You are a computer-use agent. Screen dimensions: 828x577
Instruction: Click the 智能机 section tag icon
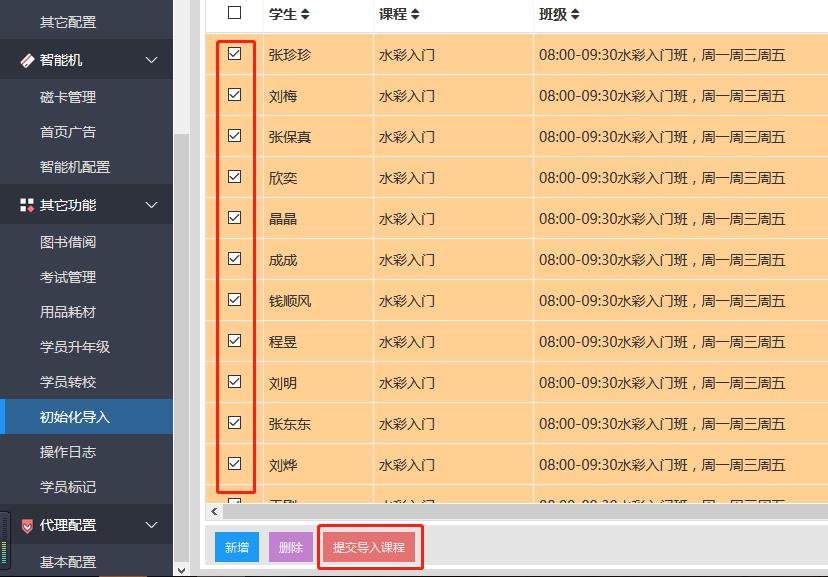[27, 61]
